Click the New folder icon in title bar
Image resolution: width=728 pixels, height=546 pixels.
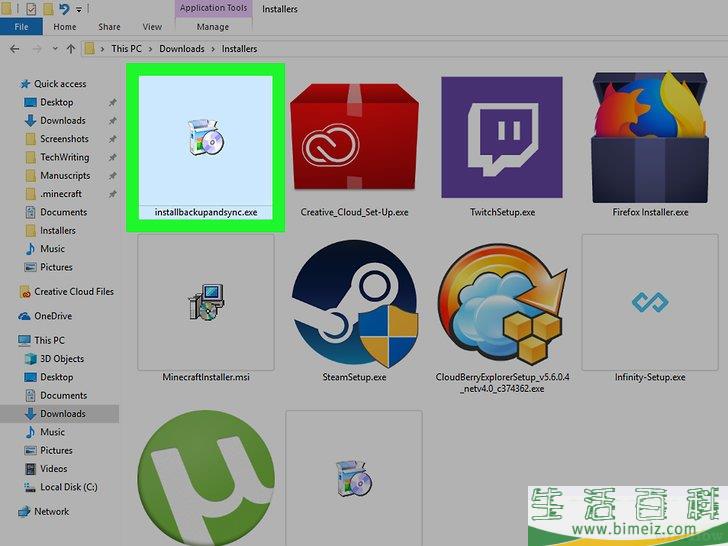48,9
